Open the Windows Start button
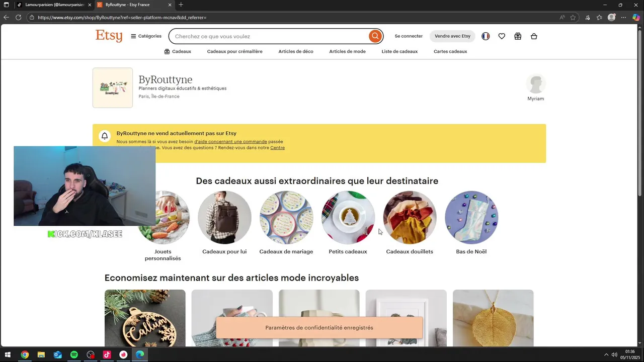Viewport: 644px width, 362px height. tap(8, 354)
